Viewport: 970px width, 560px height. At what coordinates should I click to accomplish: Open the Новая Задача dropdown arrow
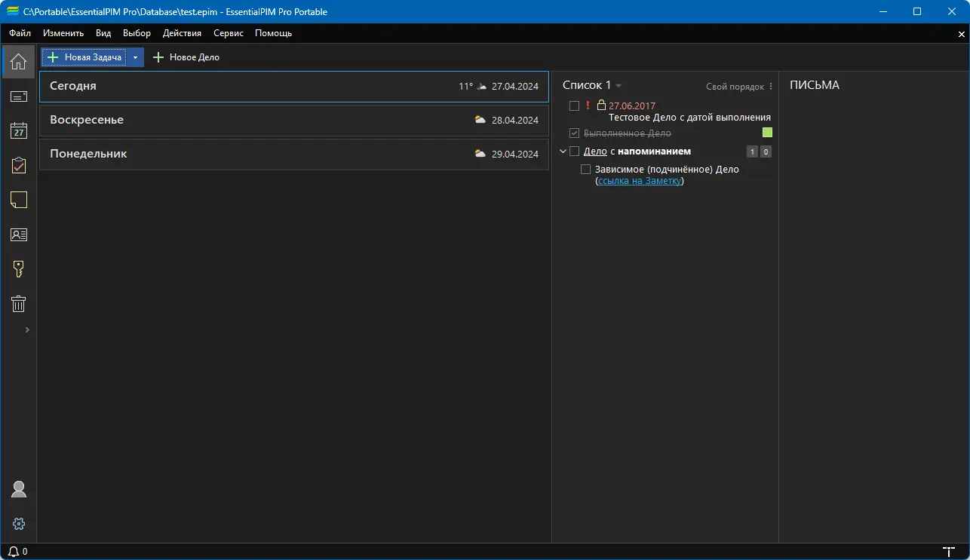point(135,57)
